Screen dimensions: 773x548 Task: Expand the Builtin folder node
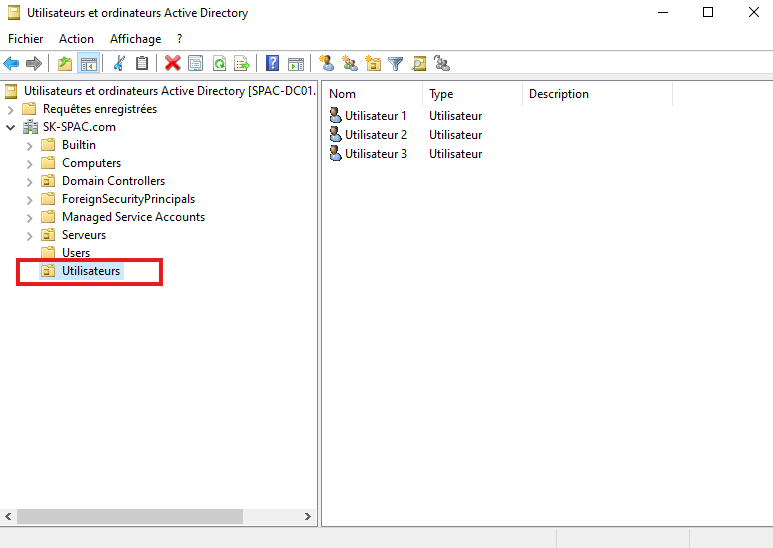[x=29, y=145]
